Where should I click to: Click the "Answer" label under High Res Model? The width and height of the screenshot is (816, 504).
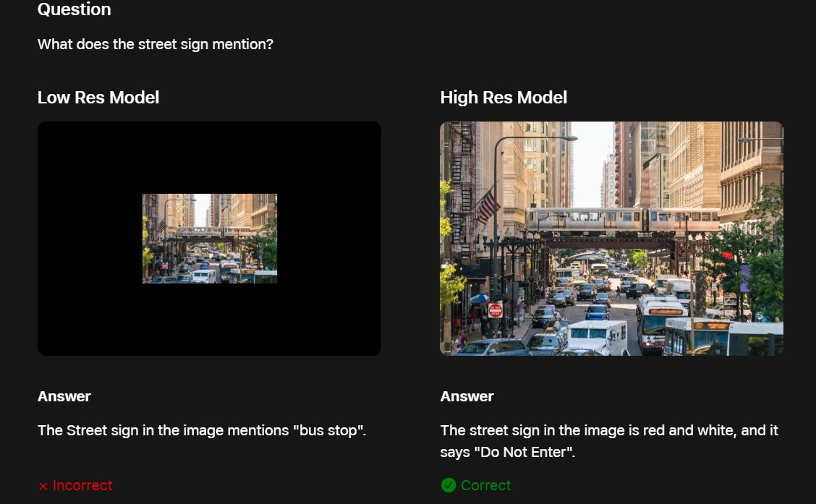coord(467,396)
